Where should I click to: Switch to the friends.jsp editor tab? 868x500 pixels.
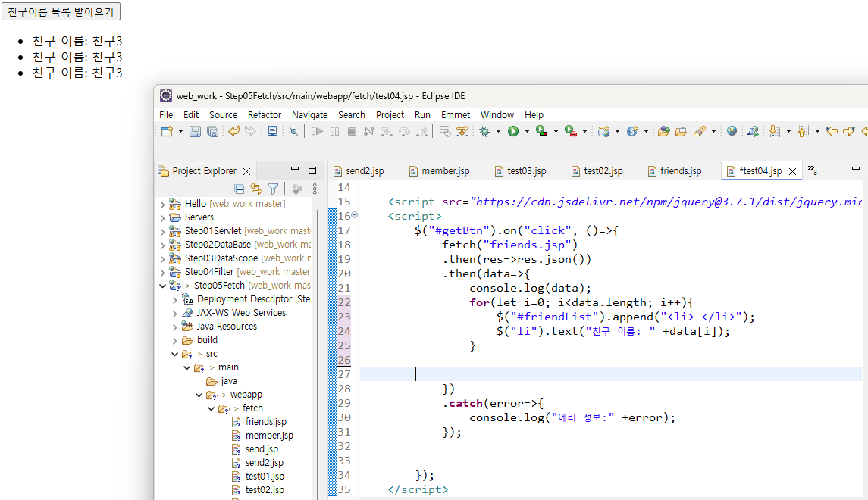click(675, 171)
